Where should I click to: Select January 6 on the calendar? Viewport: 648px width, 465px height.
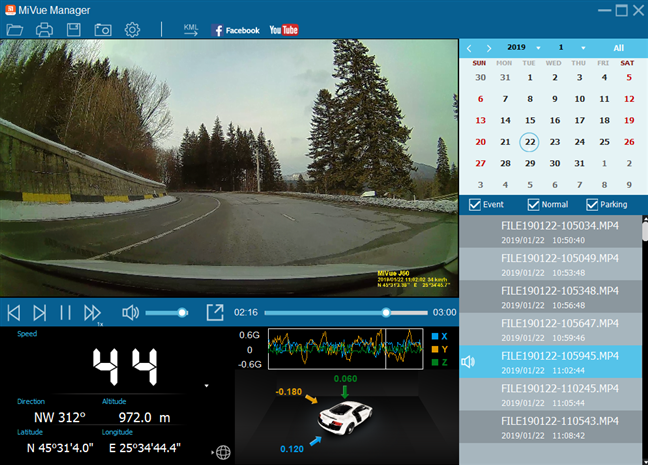point(480,99)
